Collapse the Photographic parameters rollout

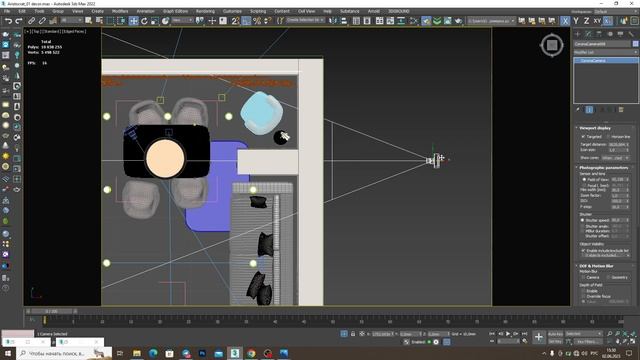pyautogui.click(x=601, y=168)
